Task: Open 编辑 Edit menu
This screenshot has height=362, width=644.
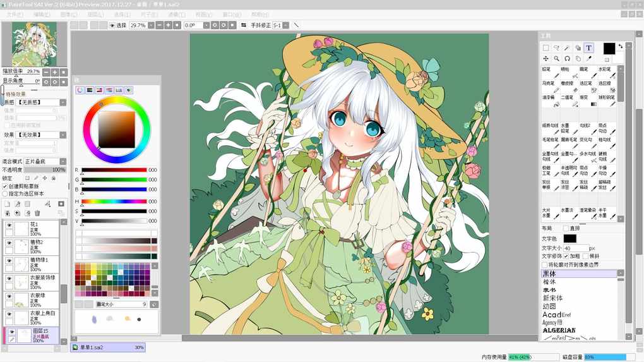Action: [42, 15]
